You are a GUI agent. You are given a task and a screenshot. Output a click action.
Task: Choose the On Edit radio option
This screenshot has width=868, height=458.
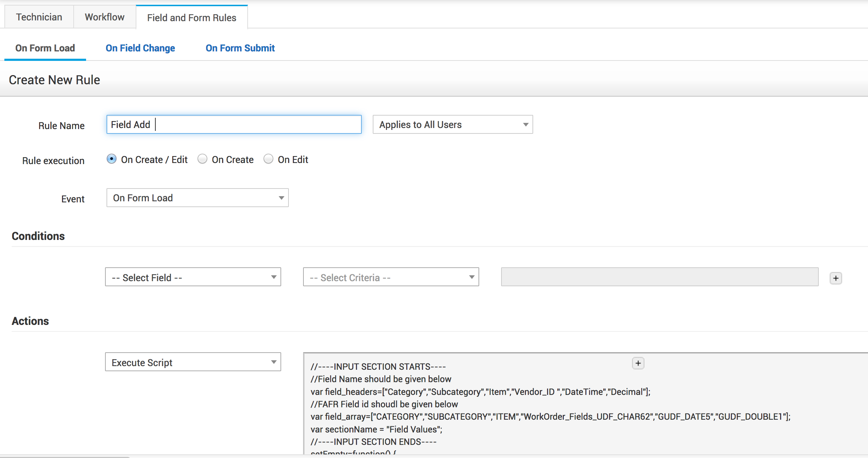[268, 159]
